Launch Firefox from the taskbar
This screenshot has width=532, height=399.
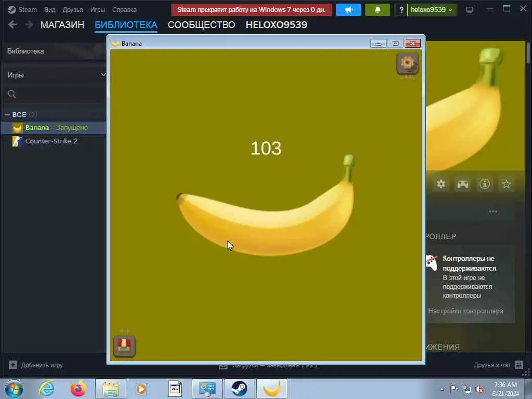[78, 389]
